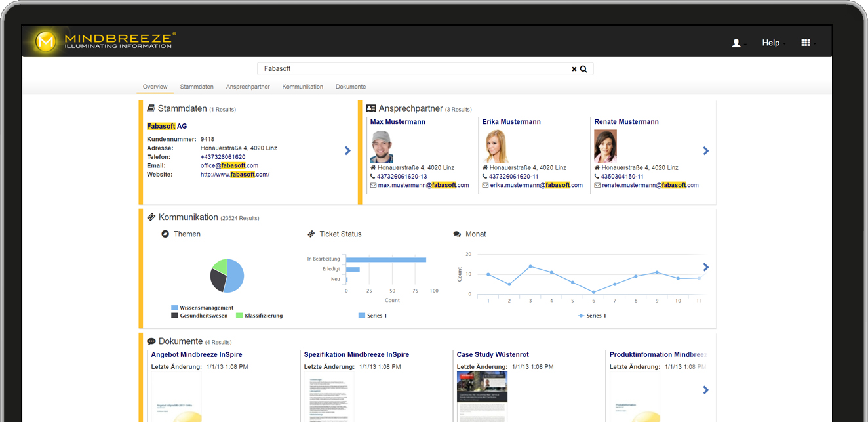Show more Ansprechpartner with right arrow

(705, 151)
